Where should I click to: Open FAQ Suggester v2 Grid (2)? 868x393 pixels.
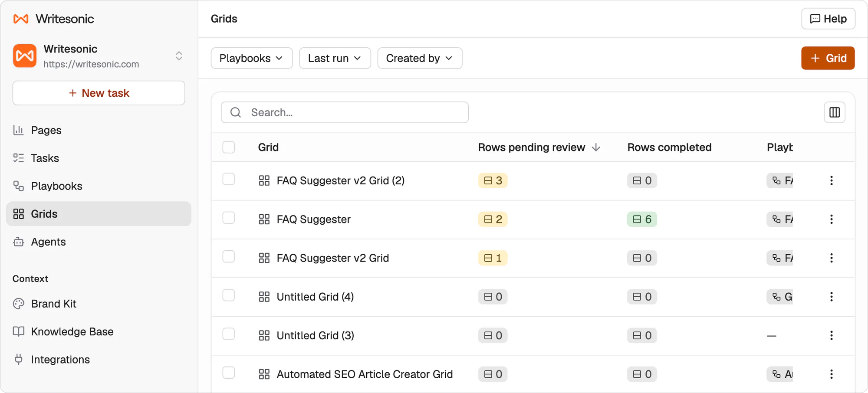pos(341,180)
